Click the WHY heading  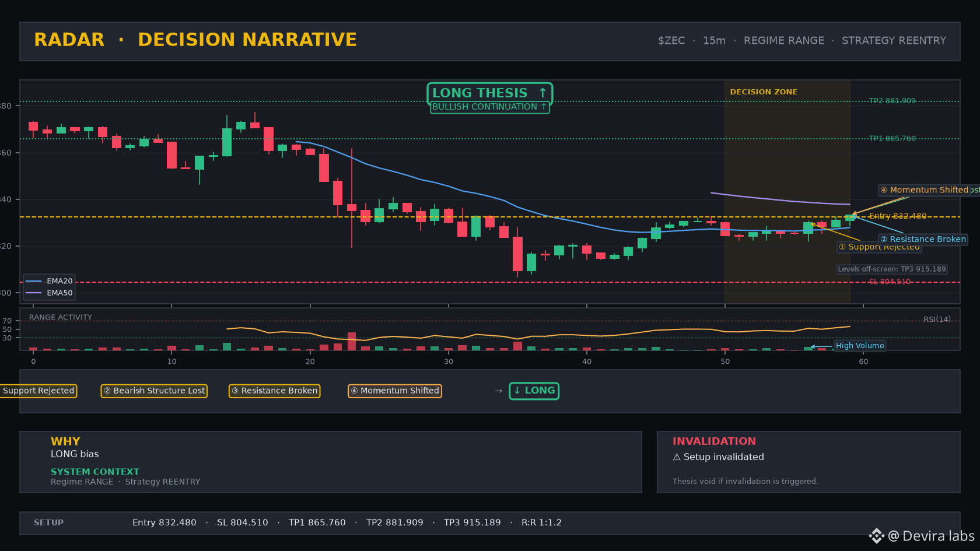coord(65,441)
